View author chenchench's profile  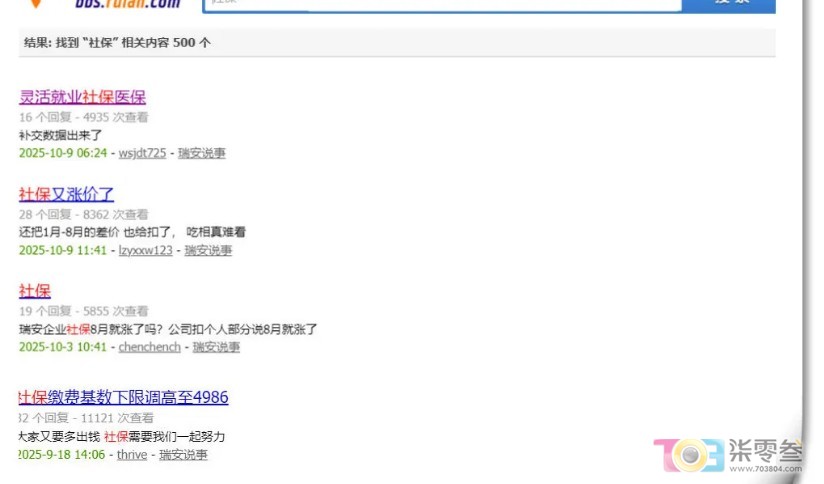150,347
